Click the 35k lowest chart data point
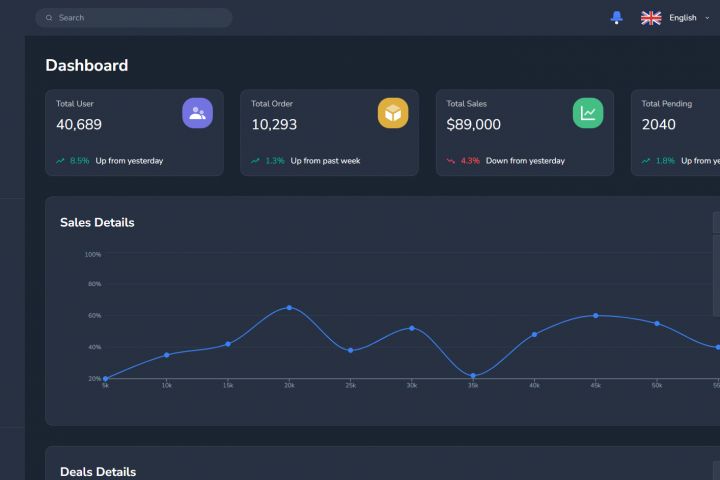This screenshot has width=720, height=480. (x=473, y=376)
